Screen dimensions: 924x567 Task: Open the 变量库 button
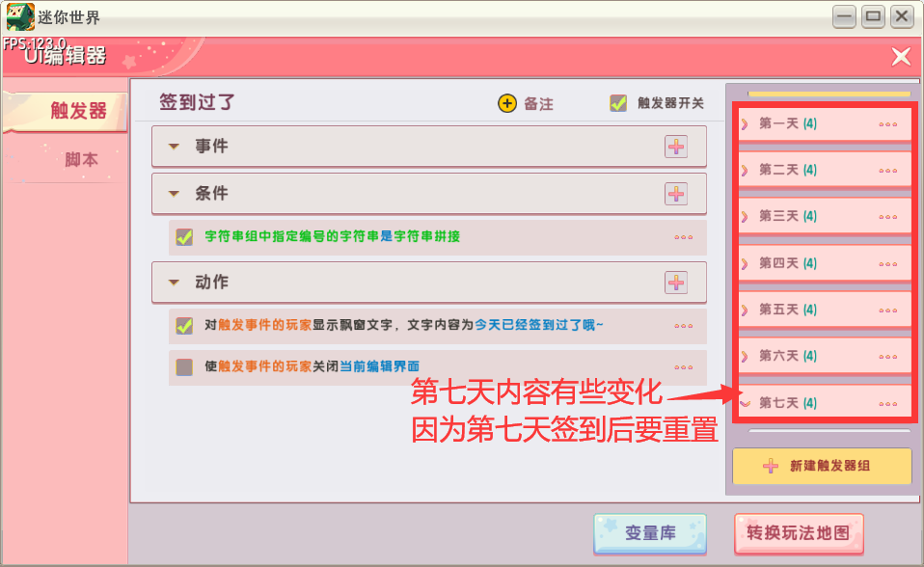[x=650, y=533]
